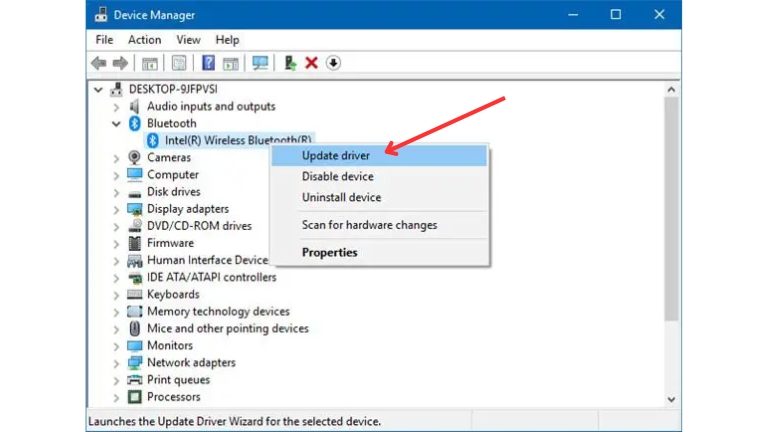Image resolution: width=768 pixels, height=432 pixels.
Task: Expand Memory technology devices chevron
Action: pyautogui.click(x=116, y=312)
